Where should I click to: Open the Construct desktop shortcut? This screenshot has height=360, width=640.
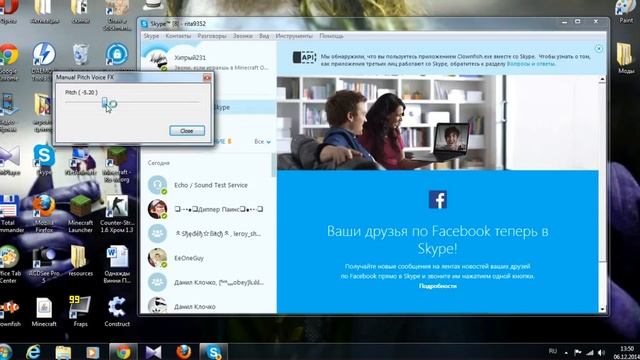click(x=117, y=311)
